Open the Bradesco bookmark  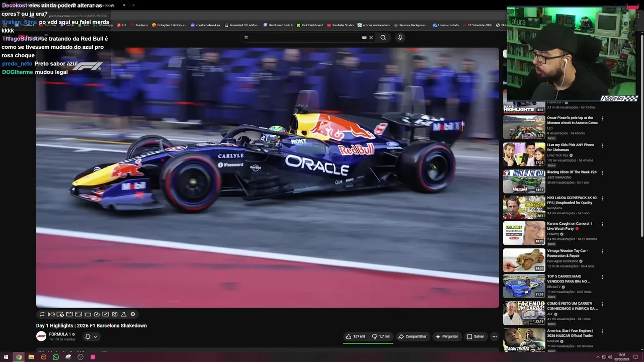pyautogui.click(x=139, y=25)
